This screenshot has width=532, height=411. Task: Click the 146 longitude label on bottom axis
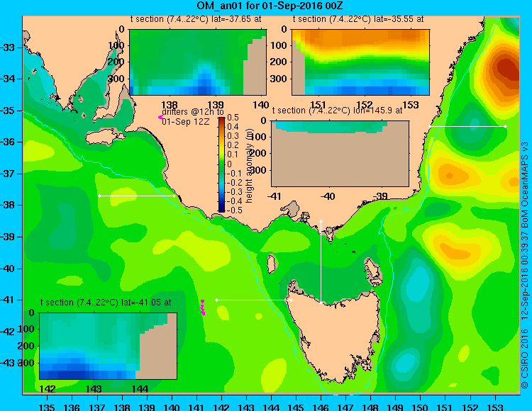321,407
